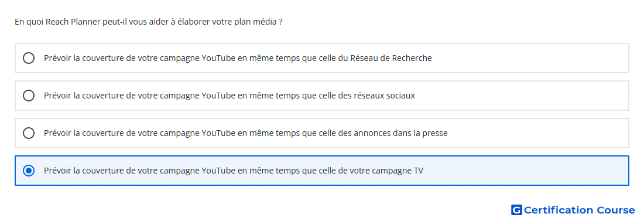Click the word YouTube in the Réseau de Recherche option
The height and width of the screenshot is (221, 644).
tap(218, 58)
